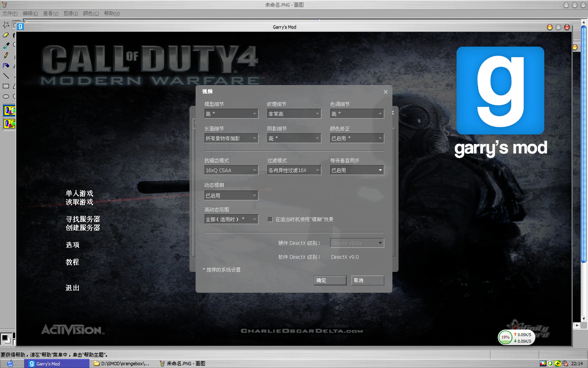The width and height of the screenshot is (588, 368).
Task: Open the hardware DirectX level dropdown
Action: pos(357,243)
